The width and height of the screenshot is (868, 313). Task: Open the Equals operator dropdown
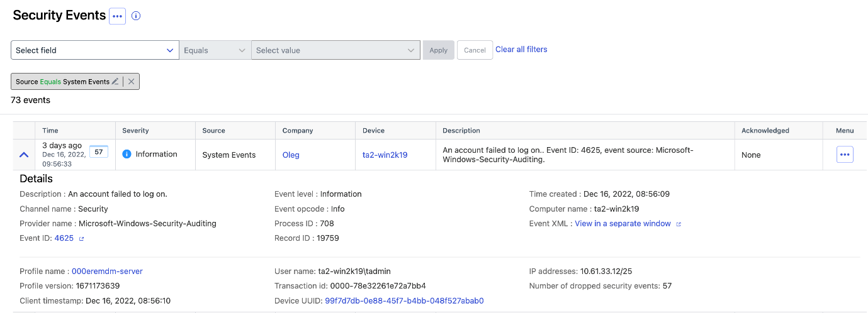(215, 50)
